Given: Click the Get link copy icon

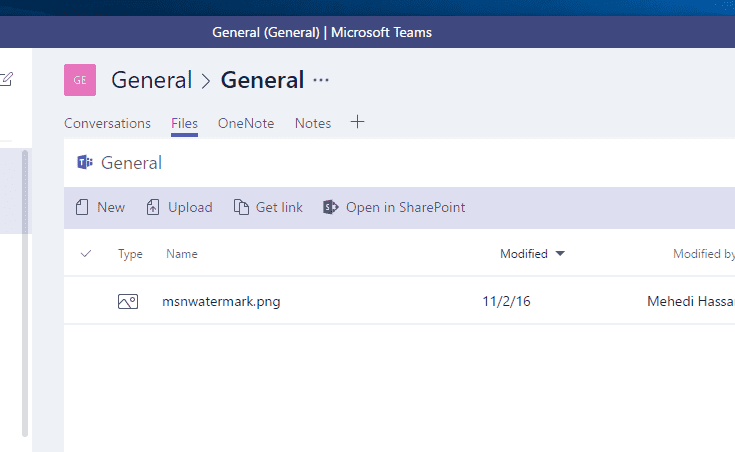Looking at the screenshot, I should [241, 207].
